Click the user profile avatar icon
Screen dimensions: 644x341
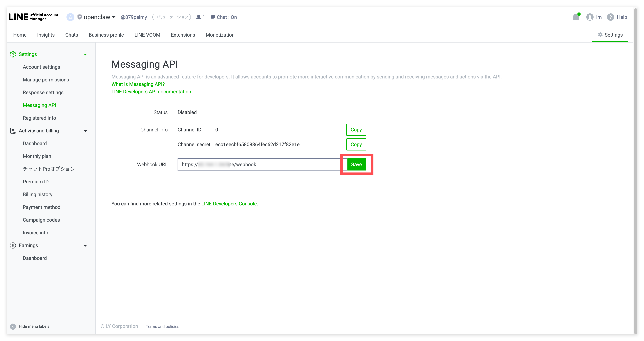point(590,17)
